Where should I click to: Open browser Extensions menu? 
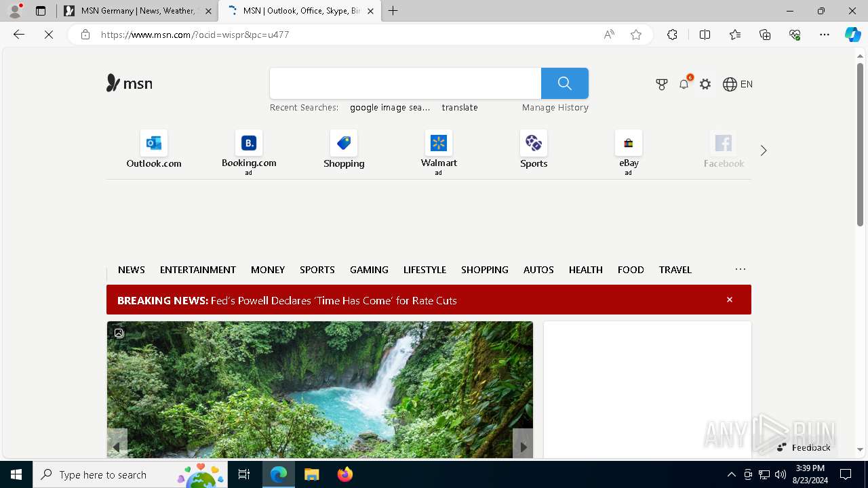click(x=672, y=35)
